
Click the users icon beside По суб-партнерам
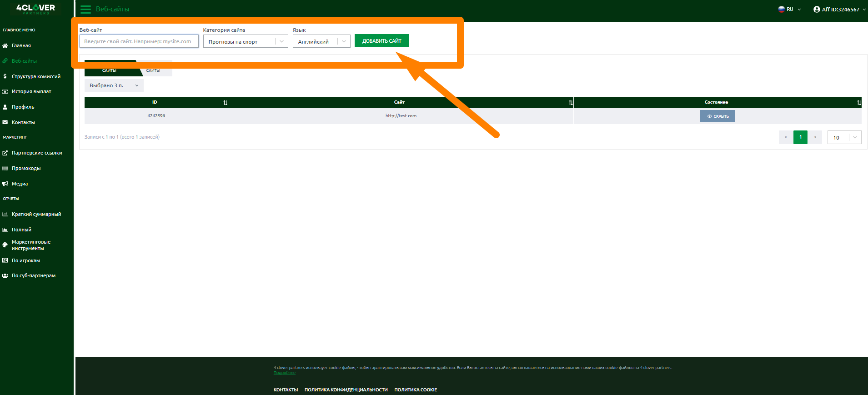[x=5, y=275]
